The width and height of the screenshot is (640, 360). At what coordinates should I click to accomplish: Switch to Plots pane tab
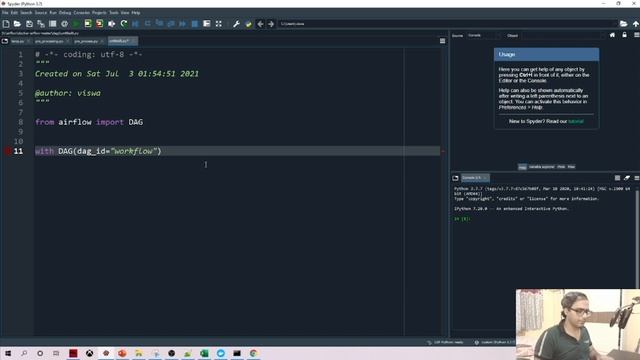pyautogui.click(x=561, y=167)
